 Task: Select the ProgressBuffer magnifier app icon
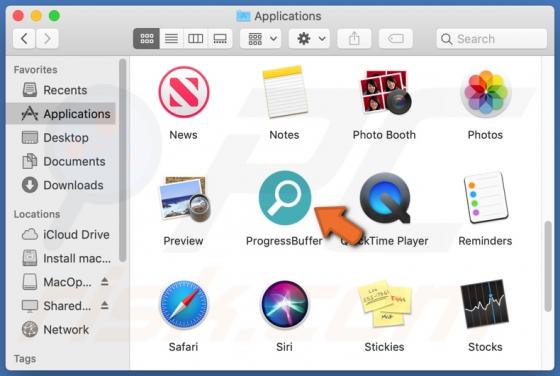tap(285, 198)
